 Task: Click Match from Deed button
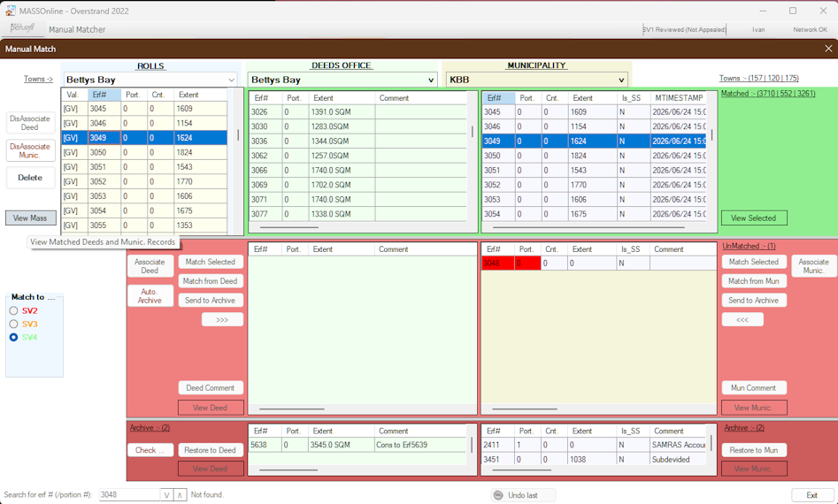pos(211,281)
